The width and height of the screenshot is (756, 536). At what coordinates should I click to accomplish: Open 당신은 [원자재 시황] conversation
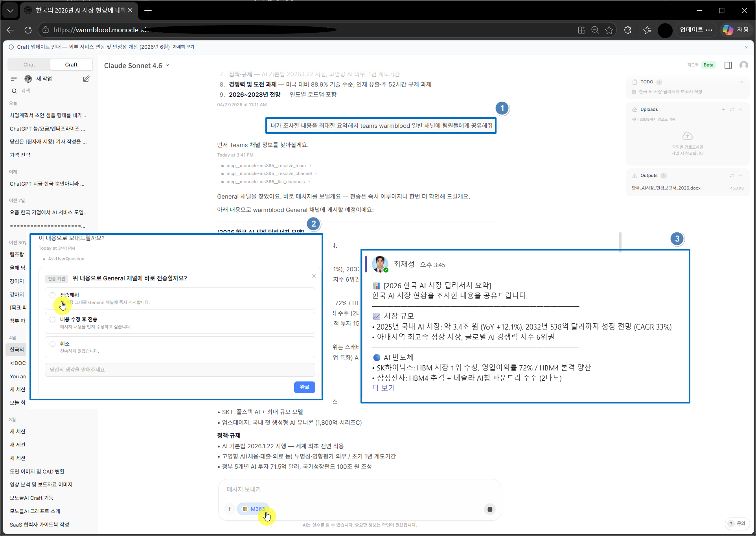click(x=48, y=142)
